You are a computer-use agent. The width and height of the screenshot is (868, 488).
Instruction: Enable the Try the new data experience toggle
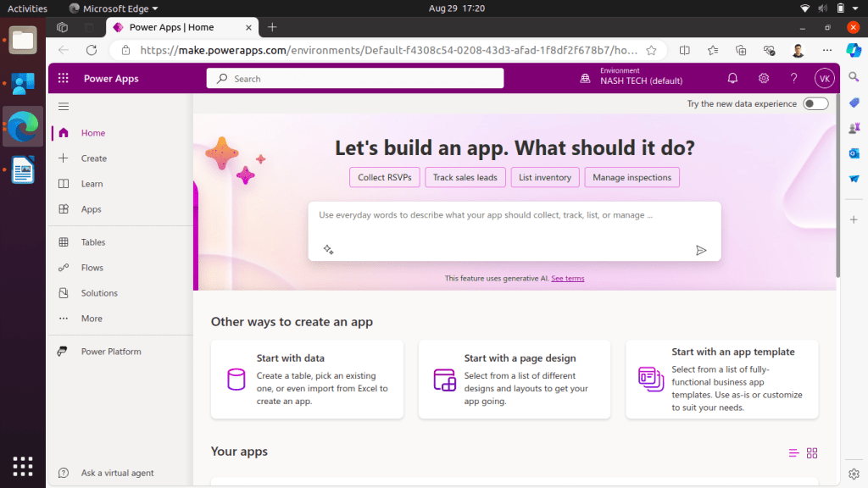pos(814,103)
